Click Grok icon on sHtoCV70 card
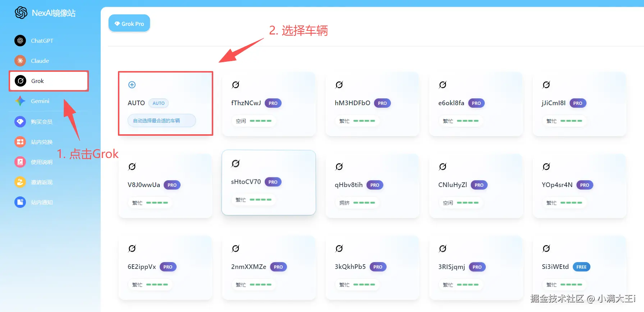 (236, 163)
